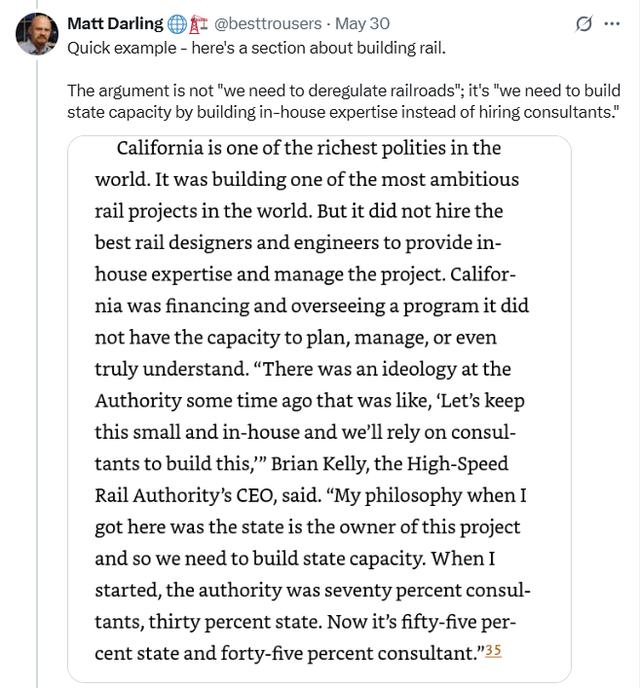
Task: Click "truly understand" in the excerpt
Action: coord(171,369)
